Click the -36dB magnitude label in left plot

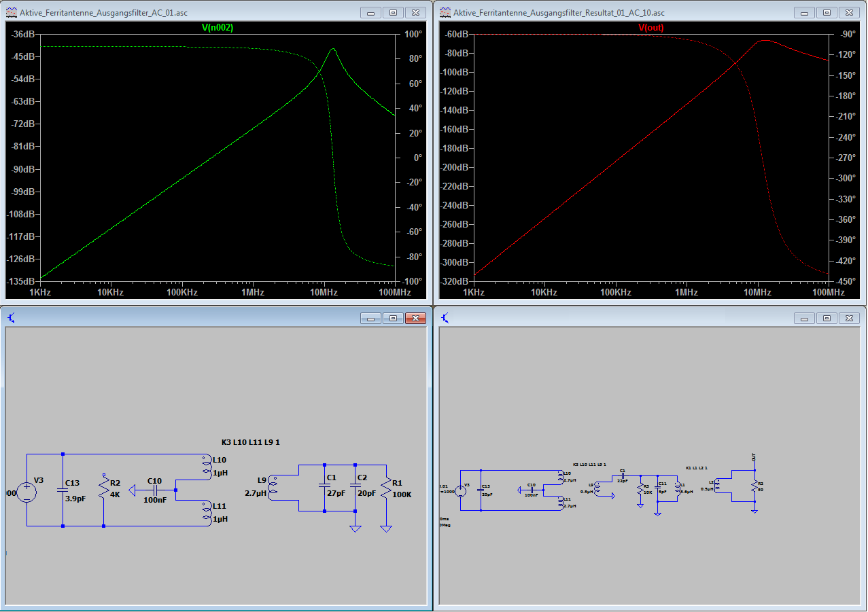click(23, 34)
